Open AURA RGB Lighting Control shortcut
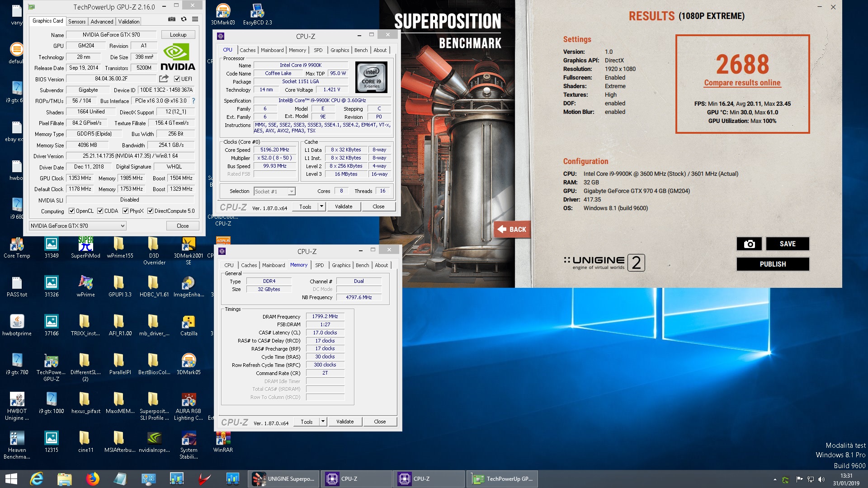This screenshot has width=868, height=488. pos(189,406)
